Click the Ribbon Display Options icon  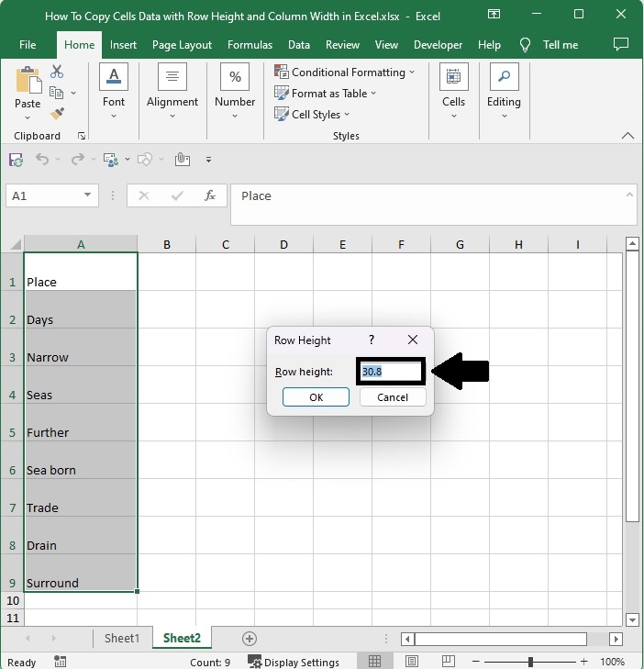tap(494, 14)
